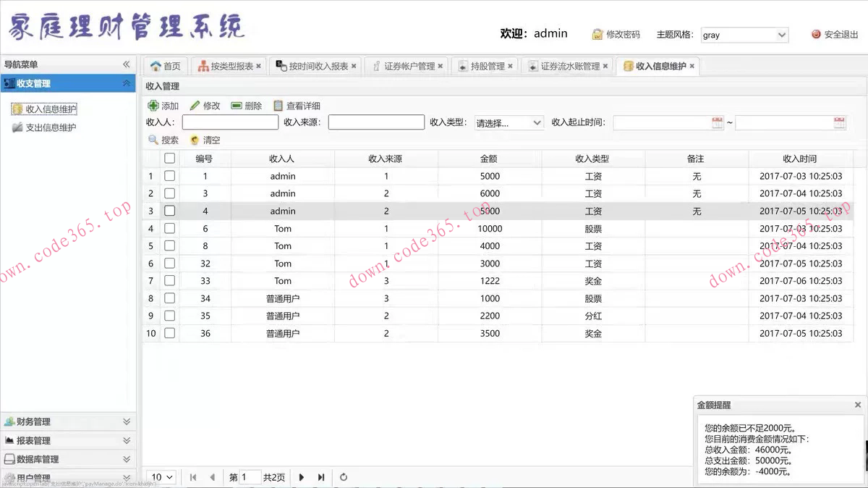
Task: Select the checkbox for income 编号 33
Action: click(169, 280)
